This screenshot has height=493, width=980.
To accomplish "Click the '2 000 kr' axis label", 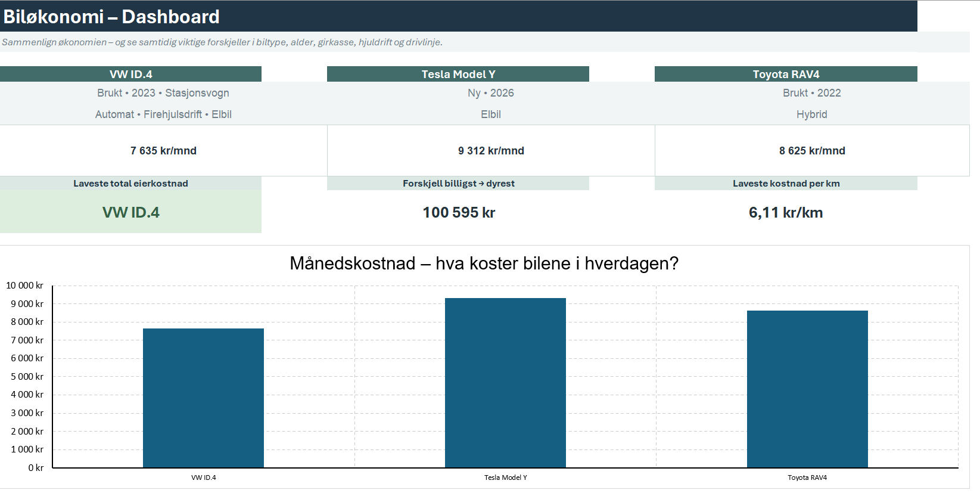I will tap(27, 432).
